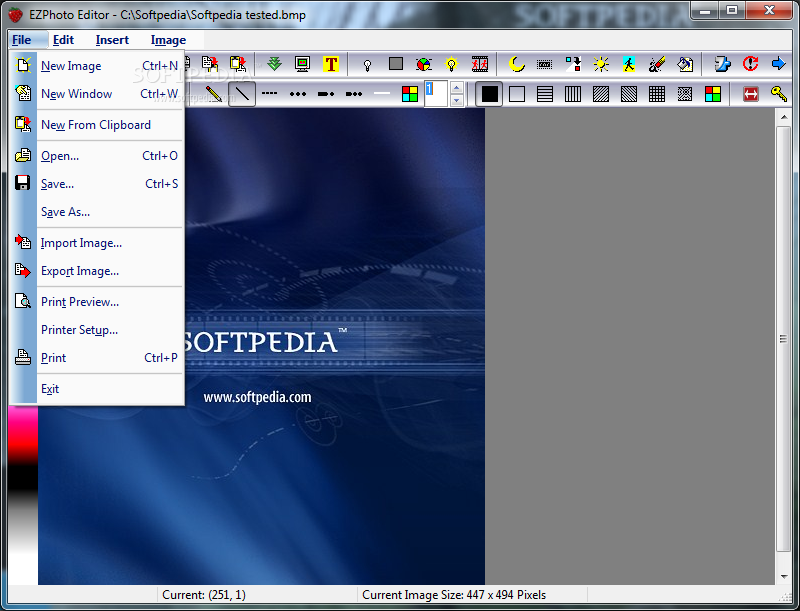Click the colored pie chart icon

coord(423,64)
